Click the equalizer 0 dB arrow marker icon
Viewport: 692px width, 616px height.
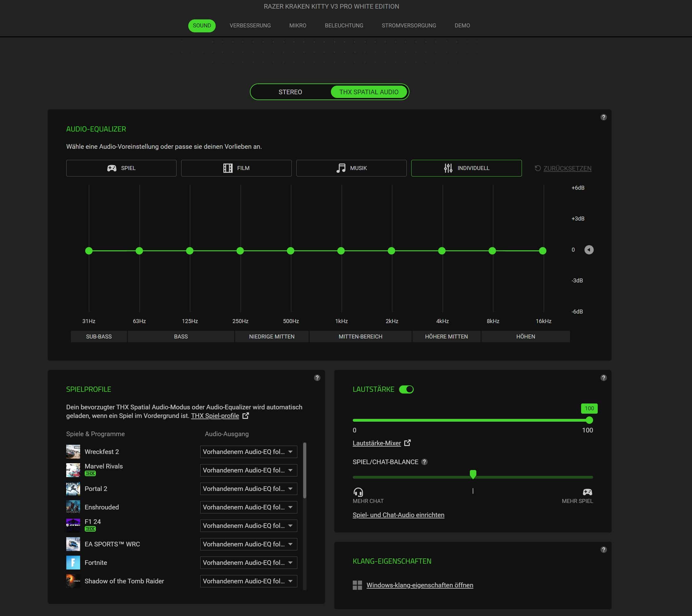tap(589, 250)
